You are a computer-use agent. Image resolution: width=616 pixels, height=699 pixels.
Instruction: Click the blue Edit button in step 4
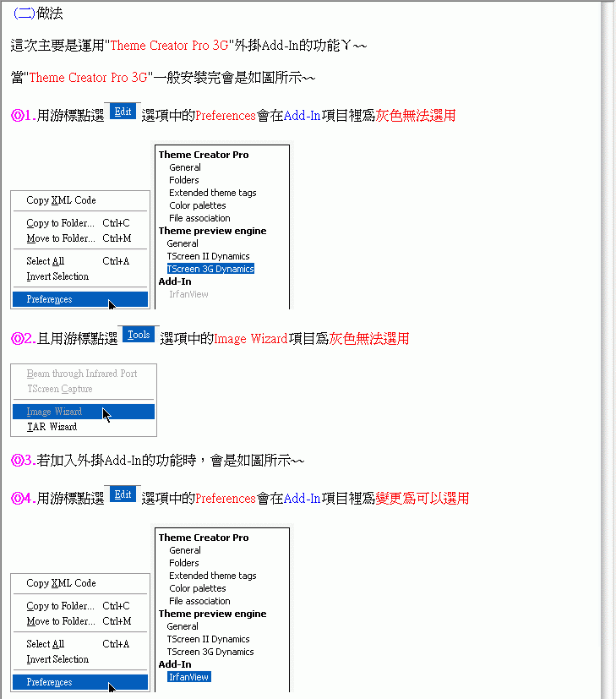coord(123,494)
